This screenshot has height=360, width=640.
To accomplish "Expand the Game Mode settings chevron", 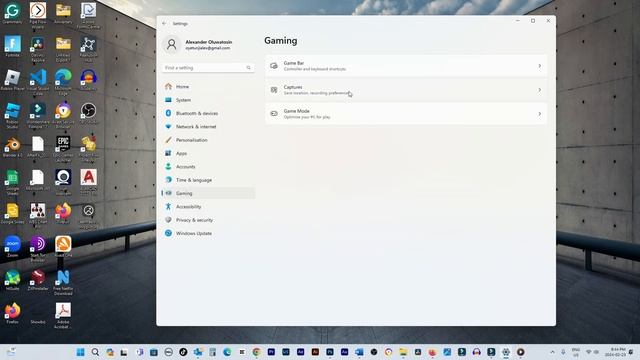I will pyautogui.click(x=539, y=114).
